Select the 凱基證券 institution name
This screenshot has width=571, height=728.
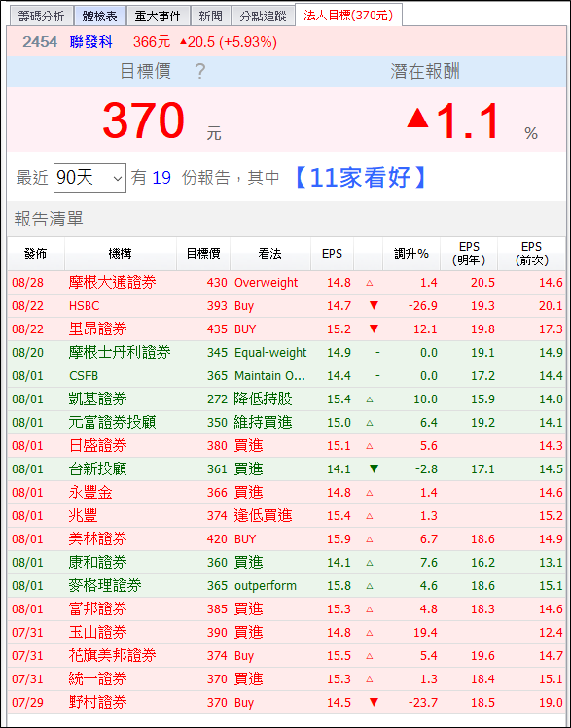(98, 399)
